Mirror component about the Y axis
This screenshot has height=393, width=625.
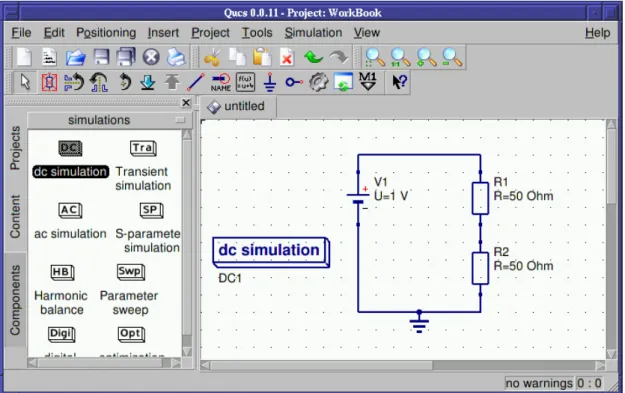point(99,83)
